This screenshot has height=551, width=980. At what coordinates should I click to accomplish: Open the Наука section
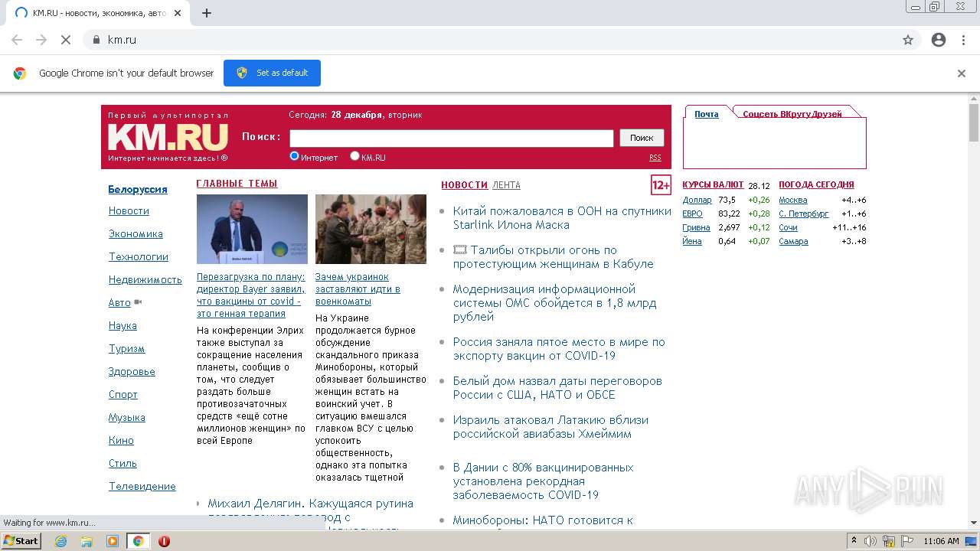tap(122, 325)
